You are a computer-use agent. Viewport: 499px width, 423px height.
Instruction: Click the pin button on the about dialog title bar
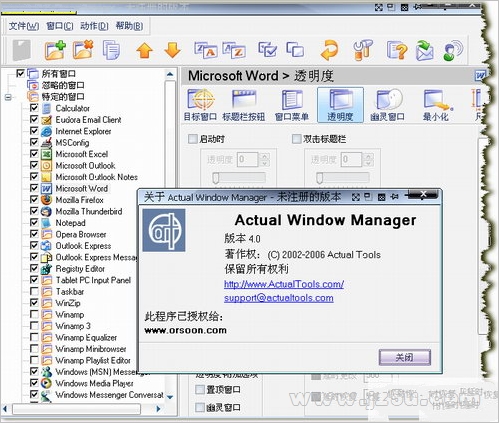[x=395, y=197]
